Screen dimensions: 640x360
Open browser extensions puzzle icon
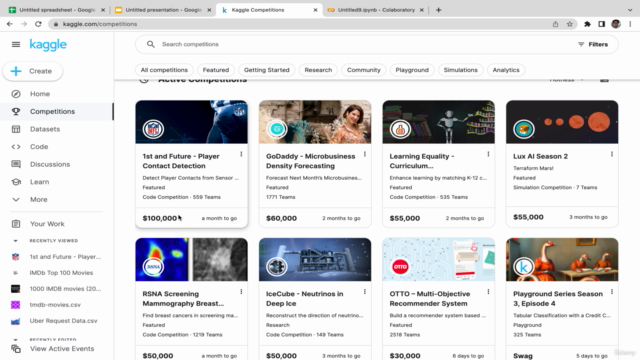click(587, 24)
